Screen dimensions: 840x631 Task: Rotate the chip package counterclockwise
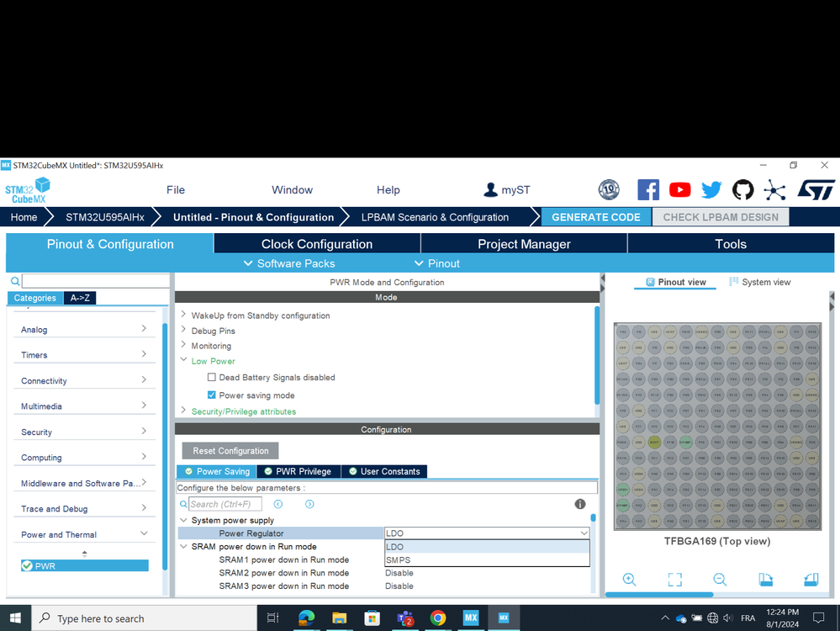coord(810,580)
